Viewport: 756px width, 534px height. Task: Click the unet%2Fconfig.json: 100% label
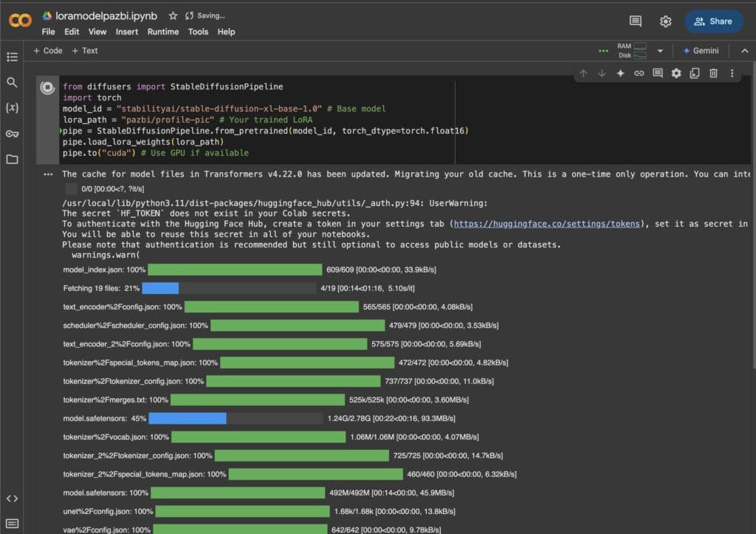pyautogui.click(x=108, y=511)
